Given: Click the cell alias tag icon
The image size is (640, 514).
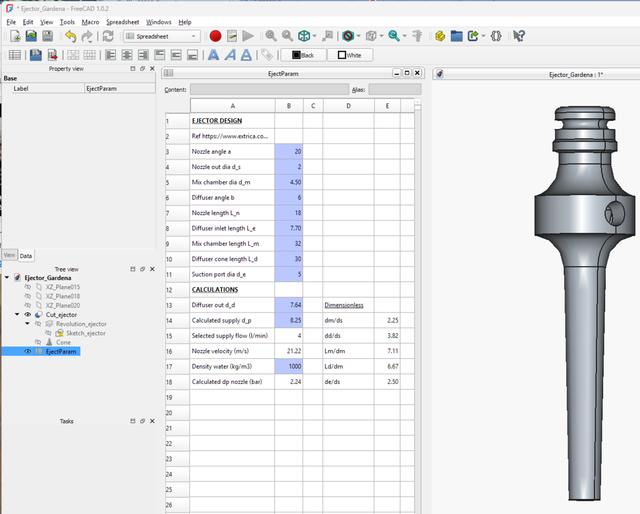Looking at the screenshot, I should [267, 55].
